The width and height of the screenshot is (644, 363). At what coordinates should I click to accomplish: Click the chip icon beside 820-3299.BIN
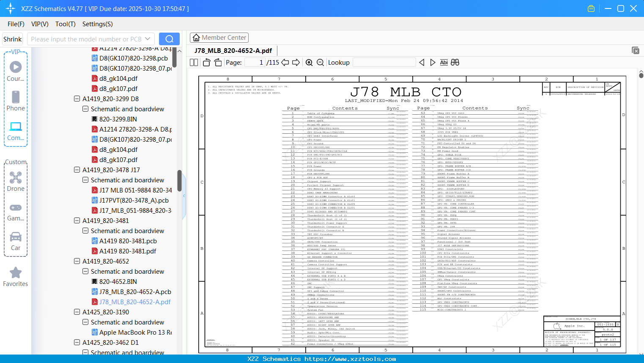point(95,119)
